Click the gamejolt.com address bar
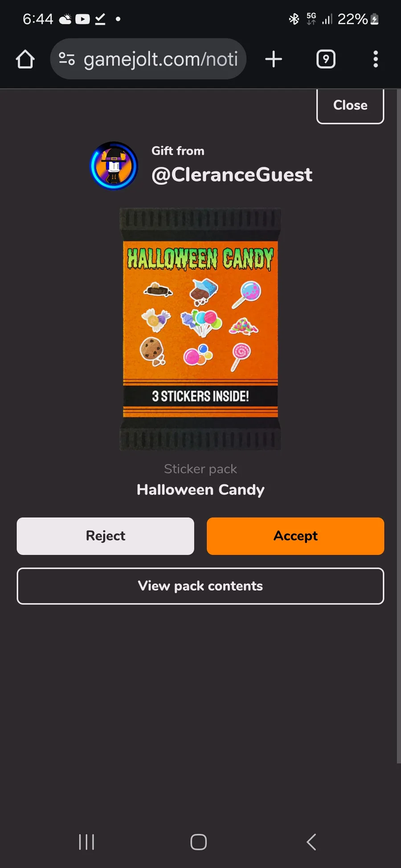The height and width of the screenshot is (868, 401). [148, 59]
